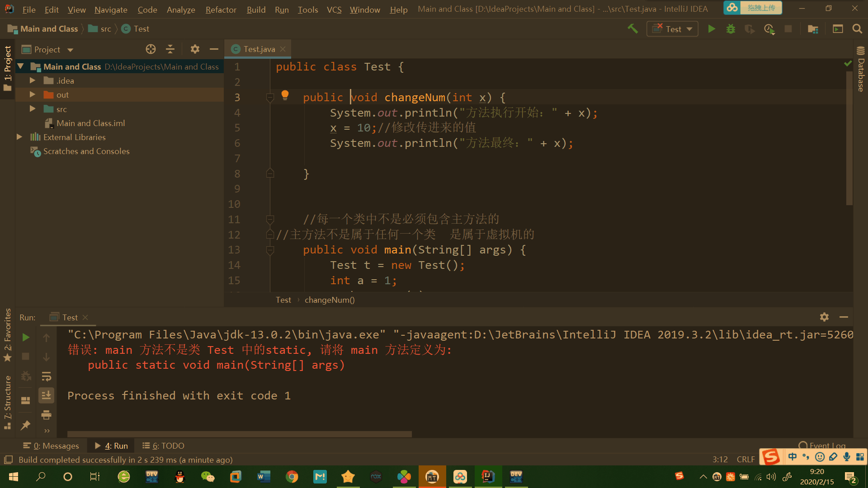Click the intention lightbulb on line 3

coord(285,95)
